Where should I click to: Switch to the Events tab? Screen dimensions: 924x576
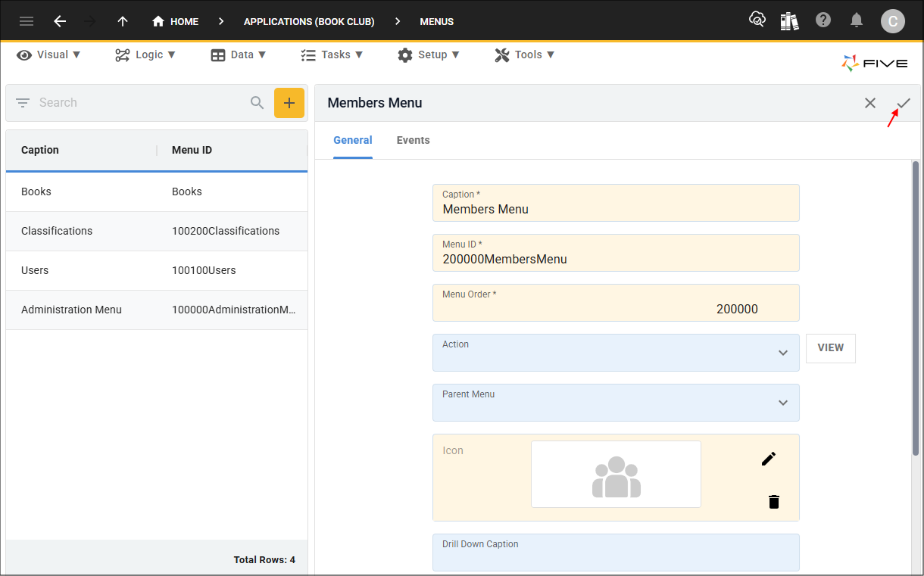(x=414, y=140)
